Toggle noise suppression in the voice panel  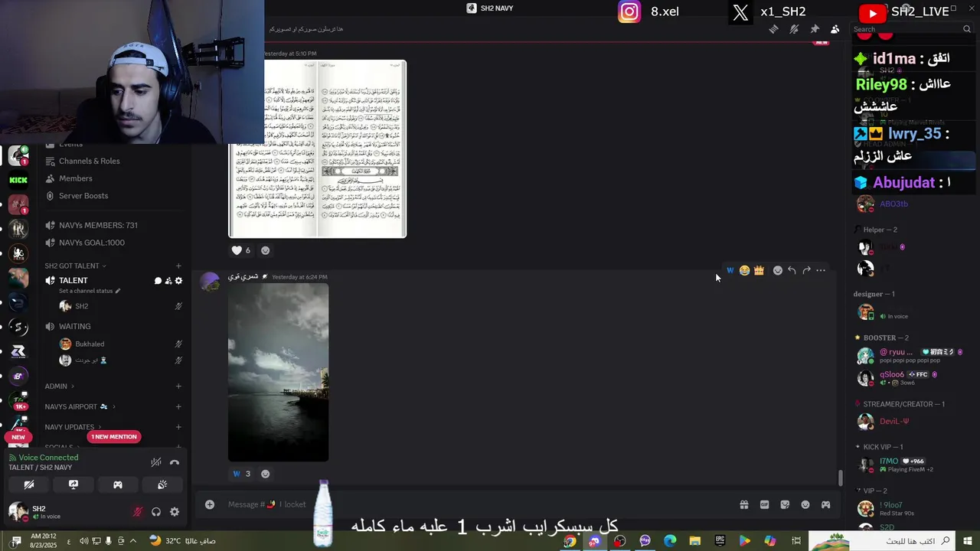pyautogui.click(x=156, y=462)
